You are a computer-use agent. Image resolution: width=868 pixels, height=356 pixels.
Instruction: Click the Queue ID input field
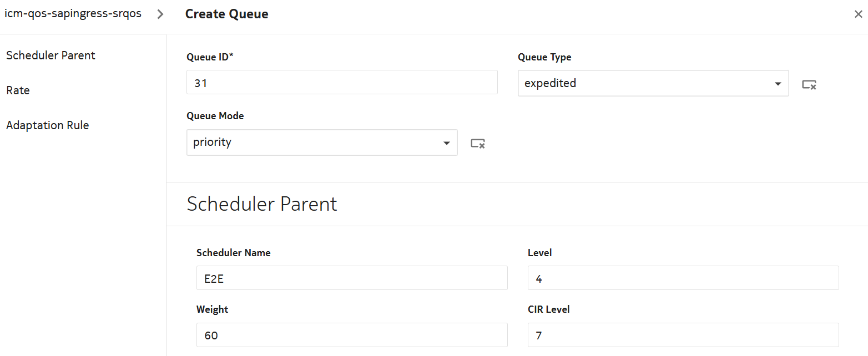click(x=342, y=83)
